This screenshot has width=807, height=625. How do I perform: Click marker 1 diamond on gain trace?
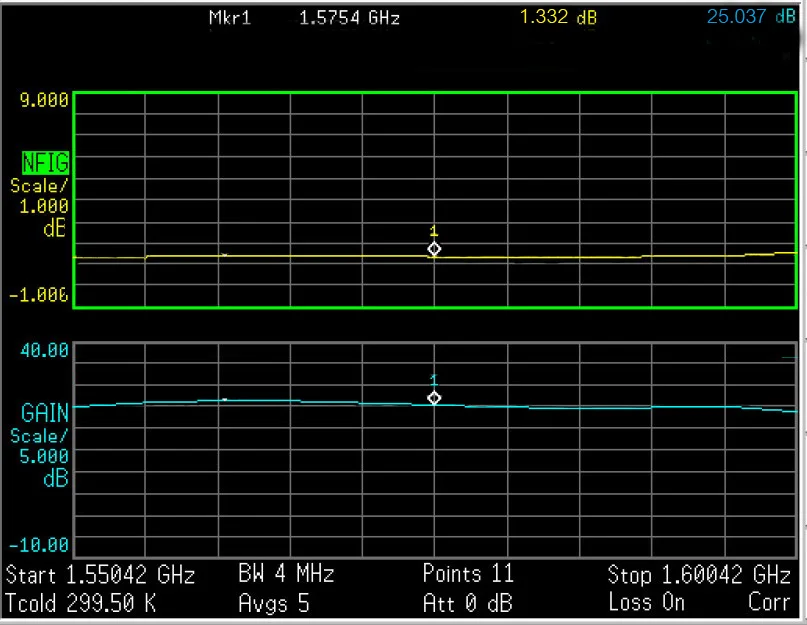click(434, 398)
